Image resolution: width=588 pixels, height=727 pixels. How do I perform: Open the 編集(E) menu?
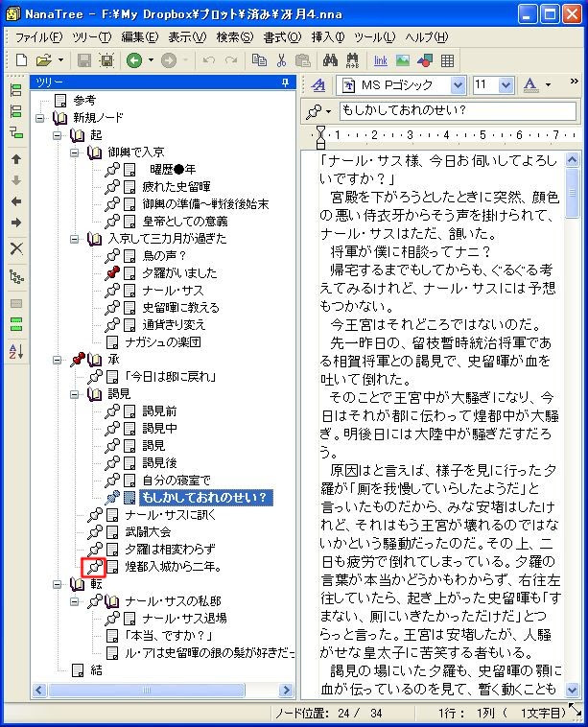[x=140, y=37]
